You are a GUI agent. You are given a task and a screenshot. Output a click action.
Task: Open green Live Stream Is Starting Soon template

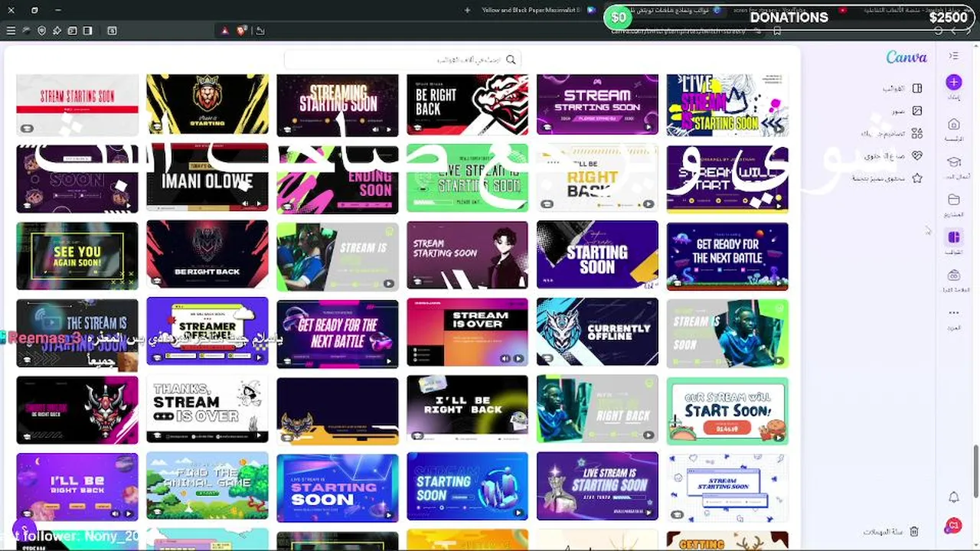click(x=467, y=178)
